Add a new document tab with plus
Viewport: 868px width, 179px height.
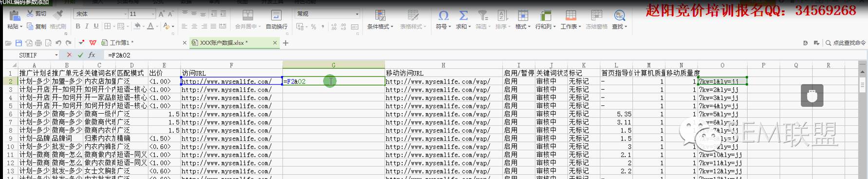coord(286,43)
